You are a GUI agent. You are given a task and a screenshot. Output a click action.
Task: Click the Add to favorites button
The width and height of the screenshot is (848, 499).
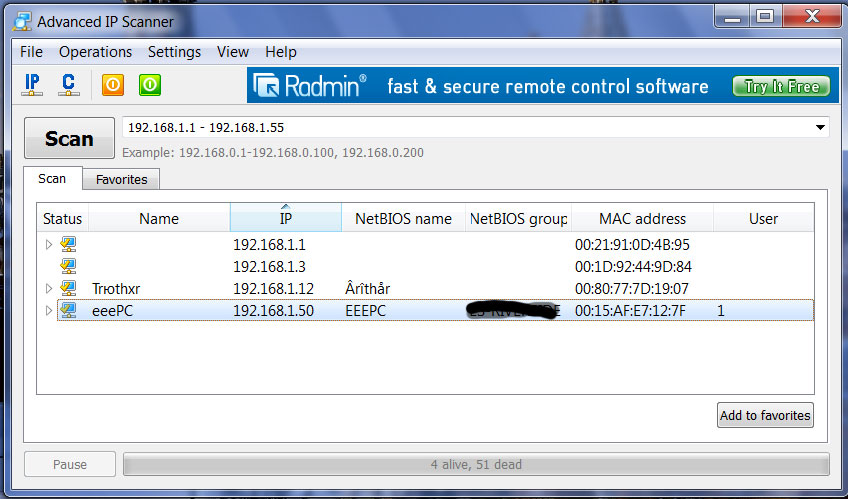(765, 415)
